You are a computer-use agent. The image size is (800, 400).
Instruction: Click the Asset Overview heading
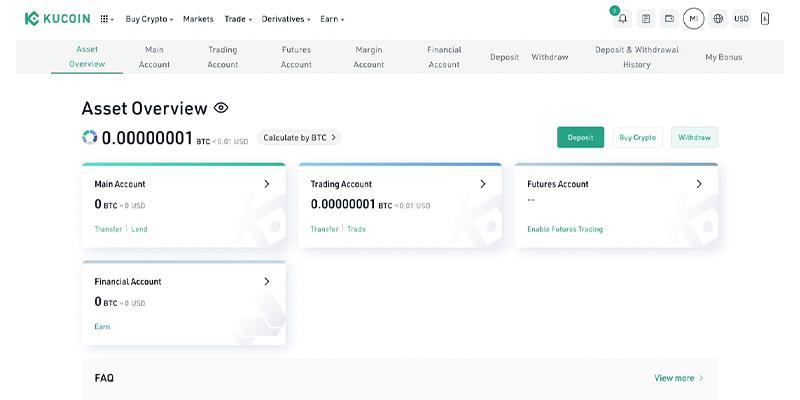coord(144,108)
